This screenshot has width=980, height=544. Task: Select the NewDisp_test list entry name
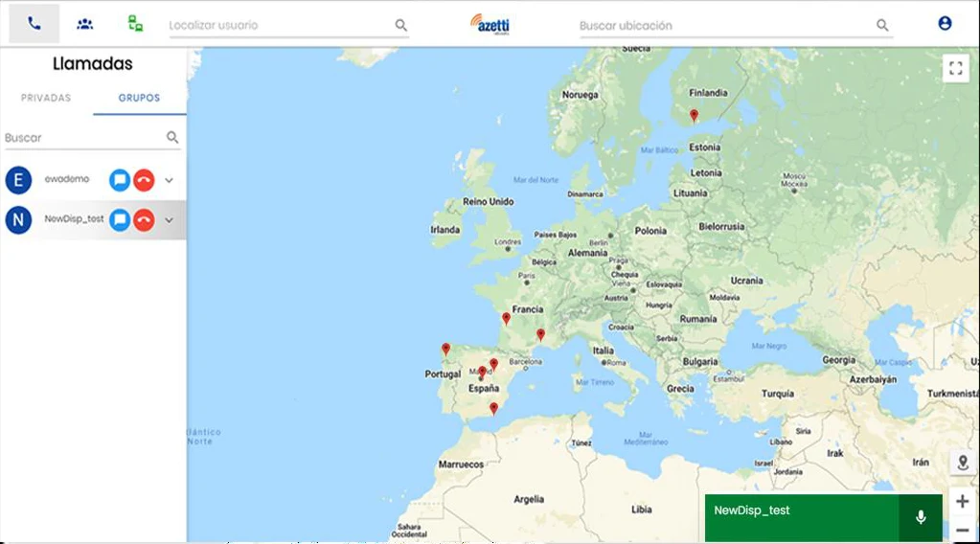[74, 219]
